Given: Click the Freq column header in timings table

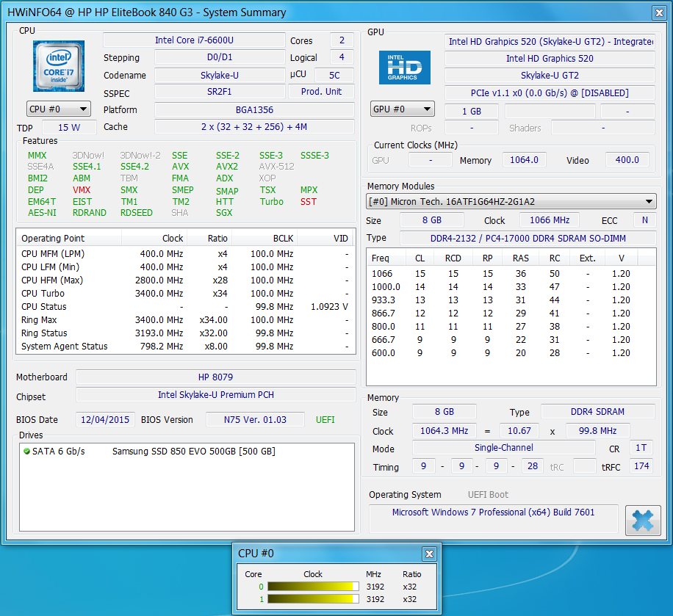Looking at the screenshot, I should (387, 258).
